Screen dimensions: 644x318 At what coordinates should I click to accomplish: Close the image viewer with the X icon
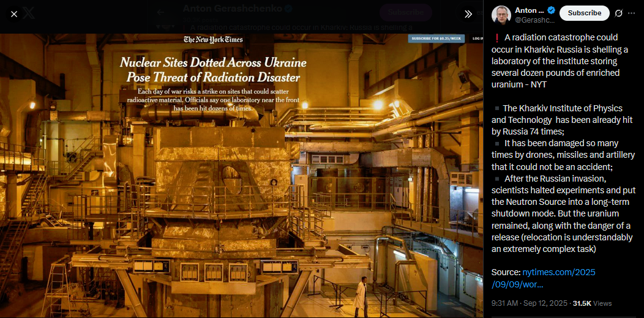tap(14, 14)
